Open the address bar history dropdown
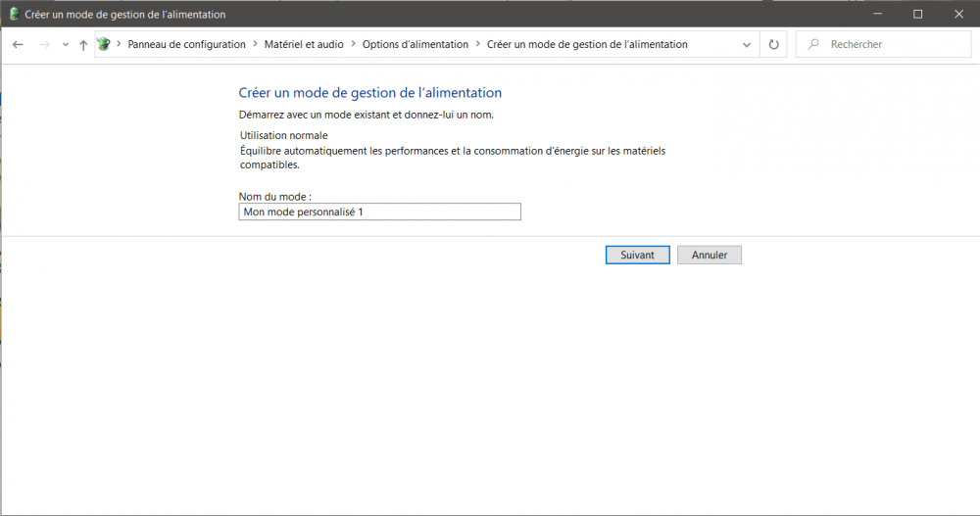The width and height of the screenshot is (980, 516). click(x=746, y=44)
